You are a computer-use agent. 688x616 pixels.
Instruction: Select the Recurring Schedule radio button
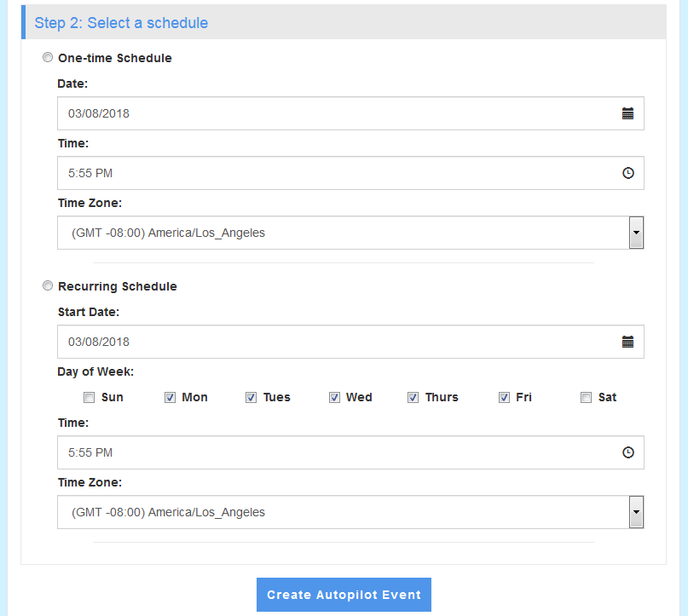click(x=48, y=285)
